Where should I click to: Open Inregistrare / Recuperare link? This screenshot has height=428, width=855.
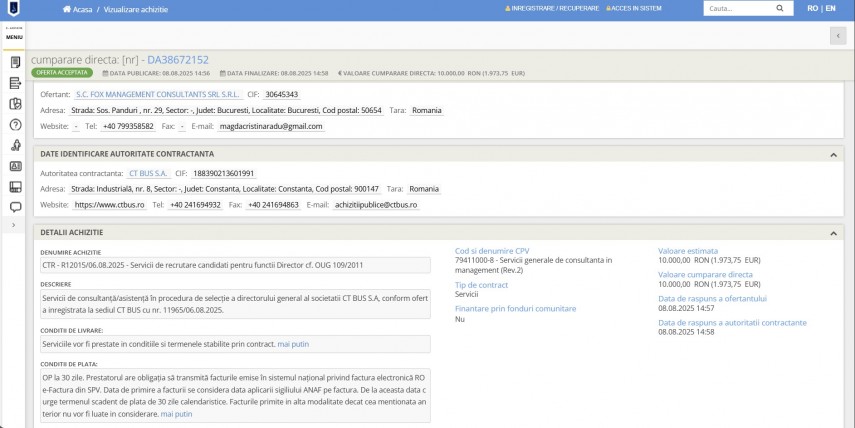click(552, 8)
